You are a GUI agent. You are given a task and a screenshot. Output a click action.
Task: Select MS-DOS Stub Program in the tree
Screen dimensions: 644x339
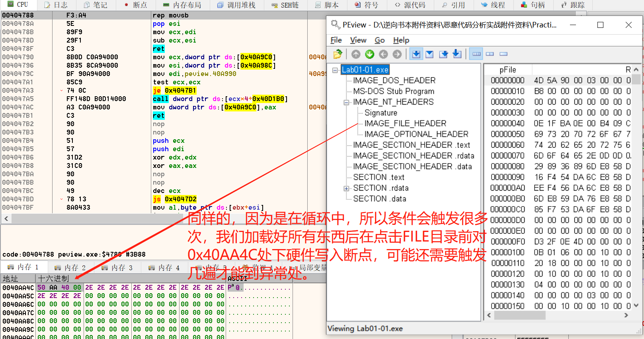(394, 91)
